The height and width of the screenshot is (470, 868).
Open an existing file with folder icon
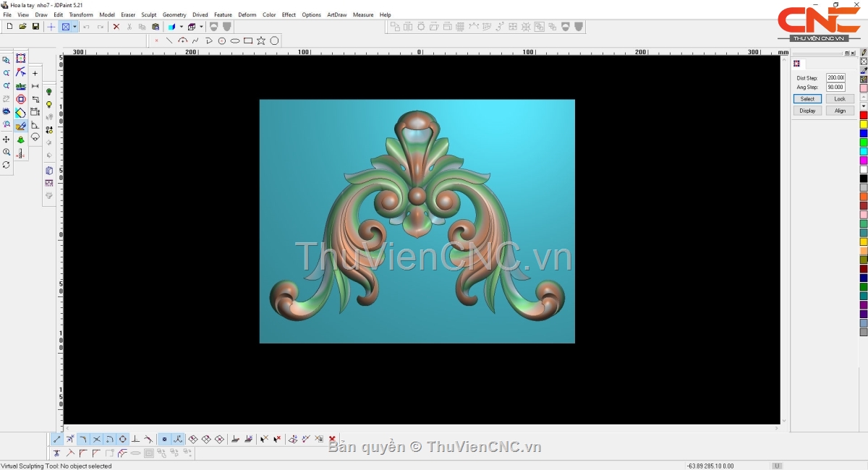coord(22,27)
